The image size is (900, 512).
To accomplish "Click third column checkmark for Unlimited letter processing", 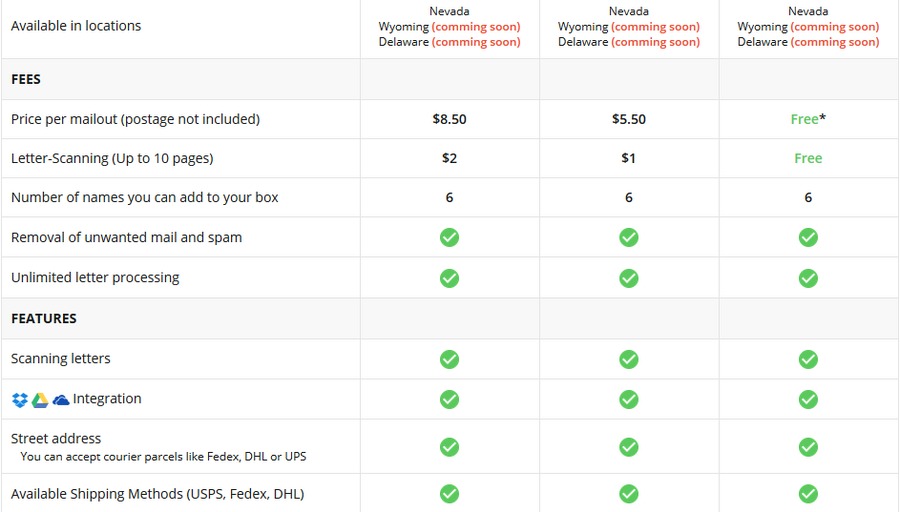I will click(808, 278).
